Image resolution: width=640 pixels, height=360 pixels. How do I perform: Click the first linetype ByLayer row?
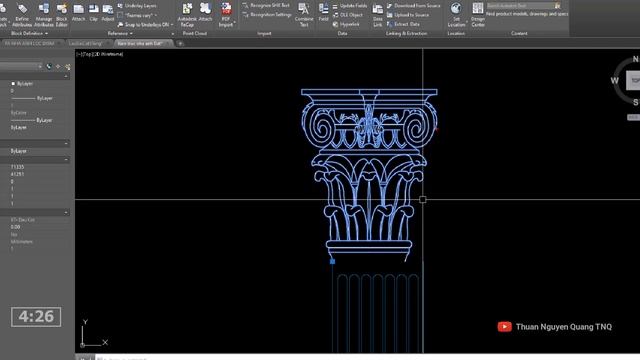point(32,98)
